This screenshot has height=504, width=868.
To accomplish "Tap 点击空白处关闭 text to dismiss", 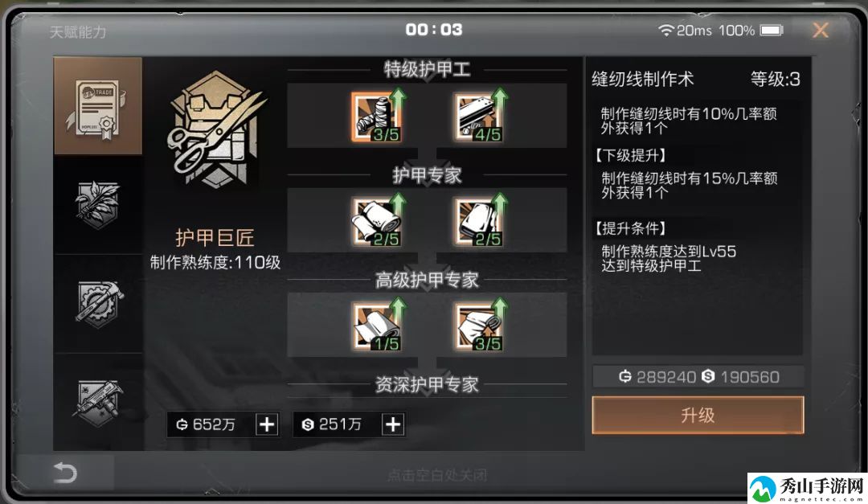I will (437, 475).
